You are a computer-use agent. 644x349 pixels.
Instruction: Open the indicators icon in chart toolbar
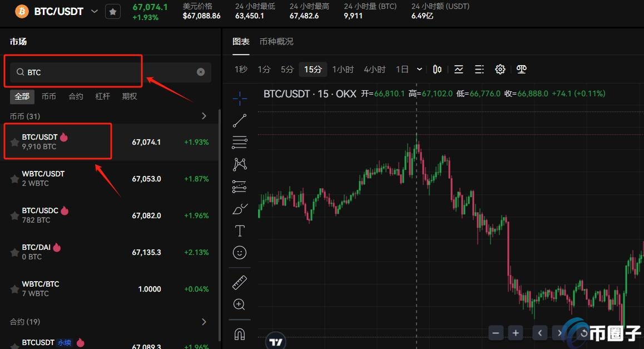(459, 70)
